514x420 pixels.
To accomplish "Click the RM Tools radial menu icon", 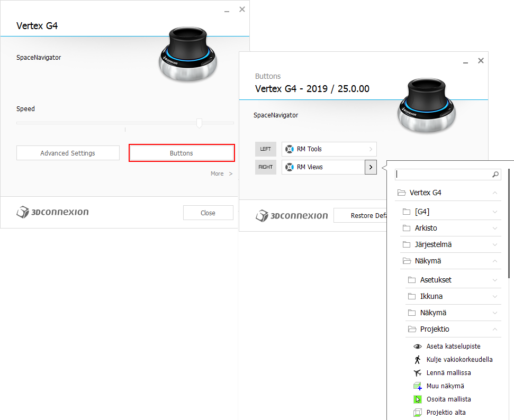I will point(290,149).
